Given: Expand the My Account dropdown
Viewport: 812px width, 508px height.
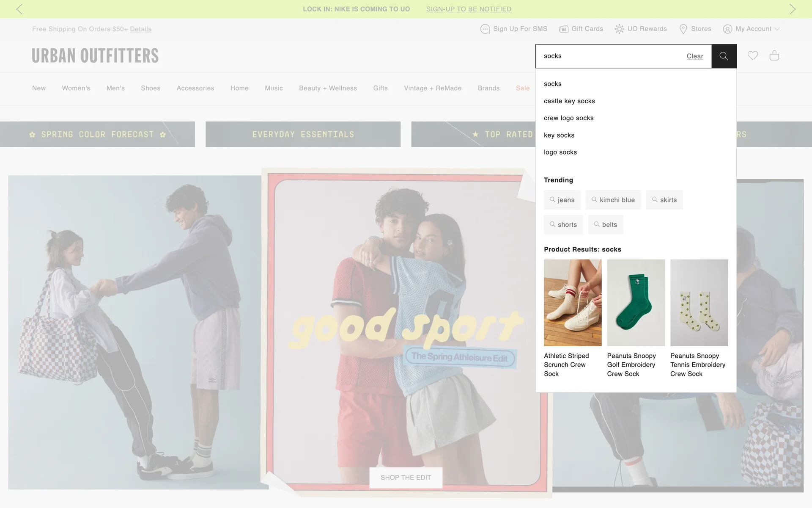Looking at the screenshot, I should pos(751,29).
